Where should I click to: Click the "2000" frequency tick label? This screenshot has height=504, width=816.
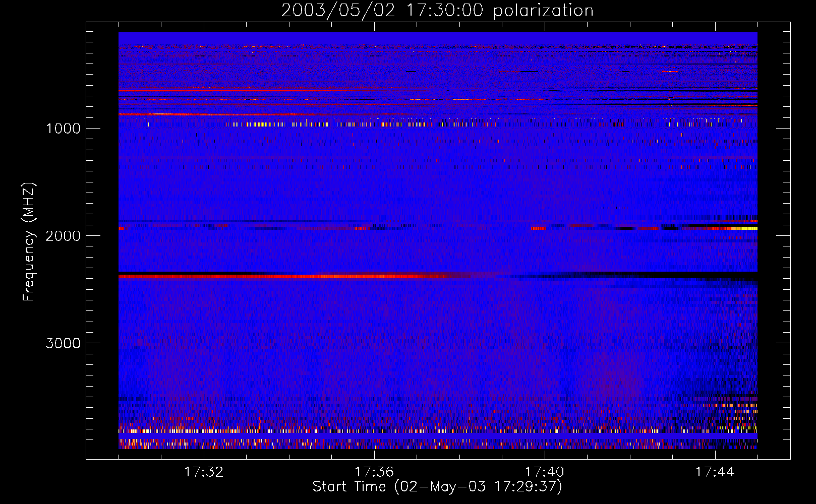coord(63,236)
